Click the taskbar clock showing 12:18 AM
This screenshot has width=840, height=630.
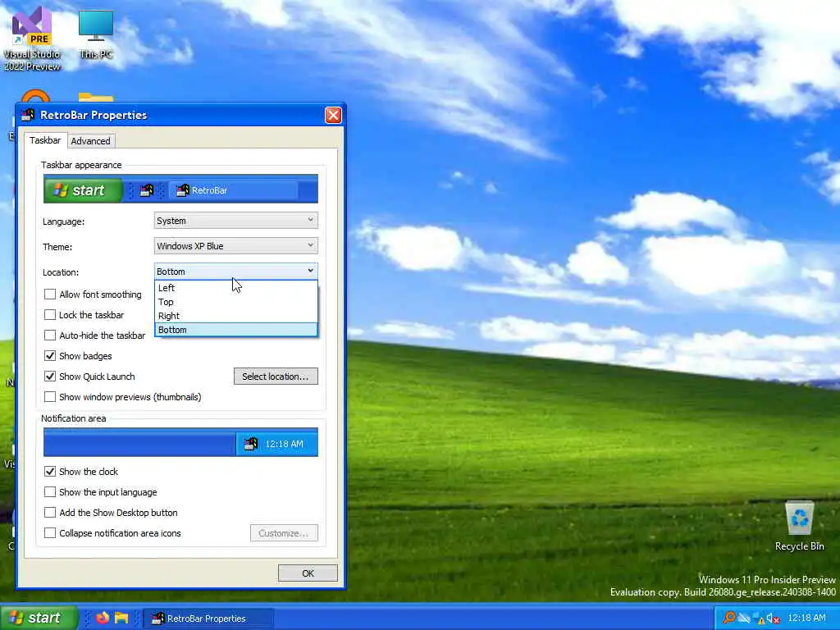point(807,618)
